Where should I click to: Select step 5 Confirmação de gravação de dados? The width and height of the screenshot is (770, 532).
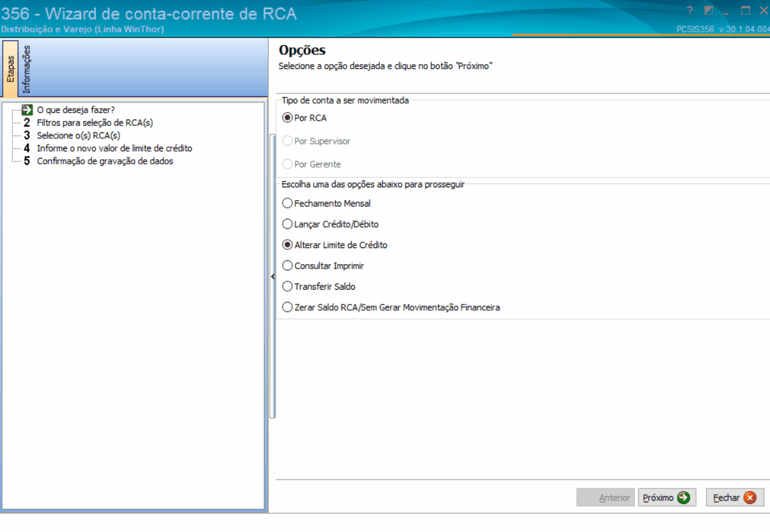[105, 161]
